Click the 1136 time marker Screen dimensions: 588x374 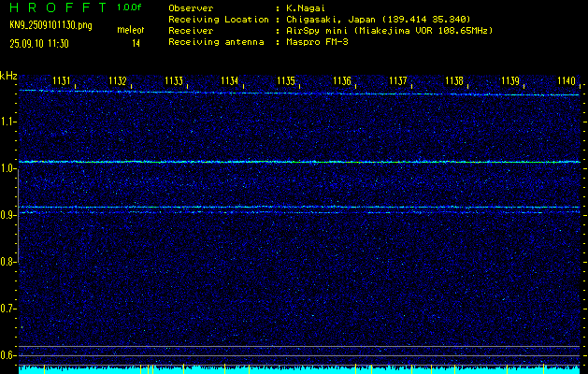point(342,80)
